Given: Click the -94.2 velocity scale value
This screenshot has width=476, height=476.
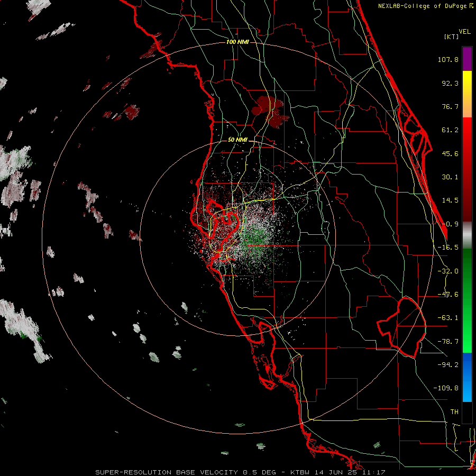Looking at the screenshot, I should coord(448,365).
